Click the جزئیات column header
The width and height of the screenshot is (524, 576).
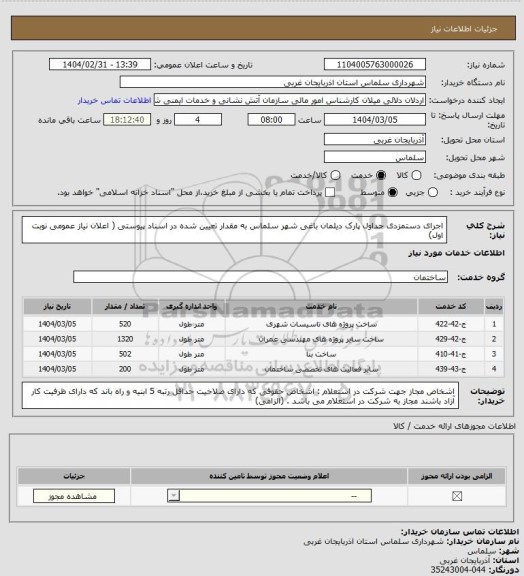(x=74, y=476)
